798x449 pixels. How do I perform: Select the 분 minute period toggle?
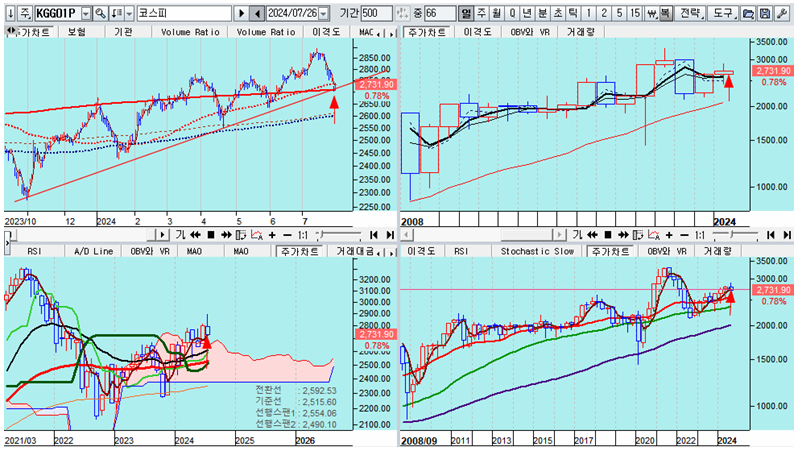coord(543,13)
